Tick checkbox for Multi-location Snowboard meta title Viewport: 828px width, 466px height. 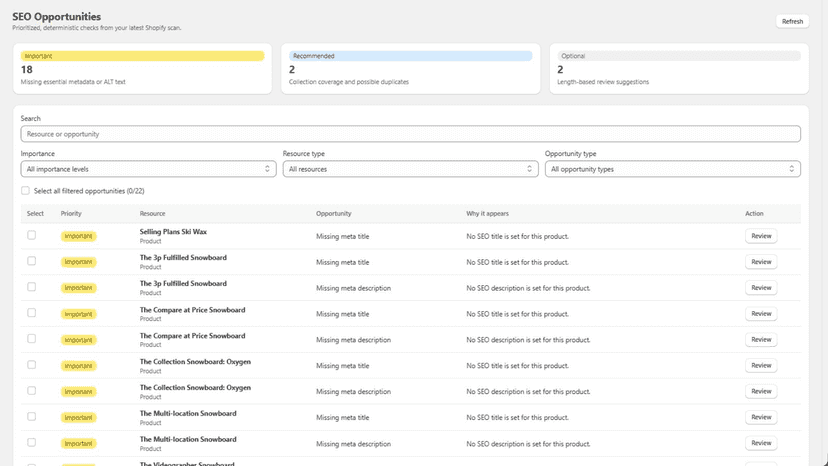pyautogui.click(x=32, y=416)
